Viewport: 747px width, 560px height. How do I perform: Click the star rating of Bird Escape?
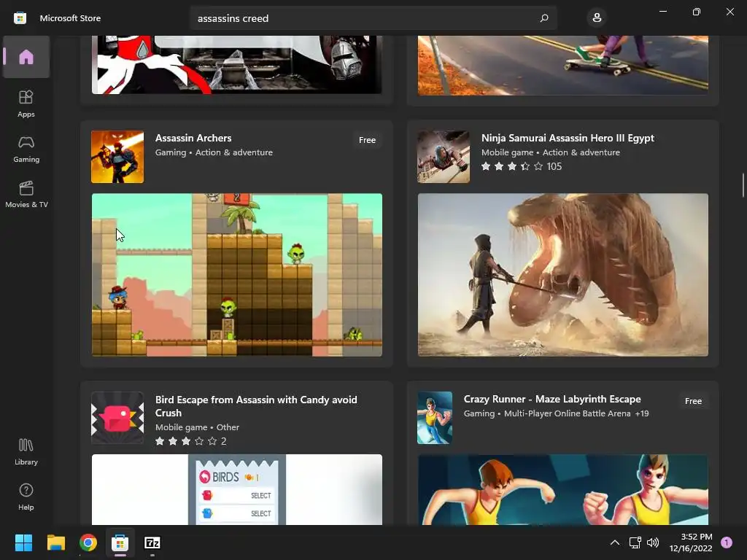[x=190, y=441]
